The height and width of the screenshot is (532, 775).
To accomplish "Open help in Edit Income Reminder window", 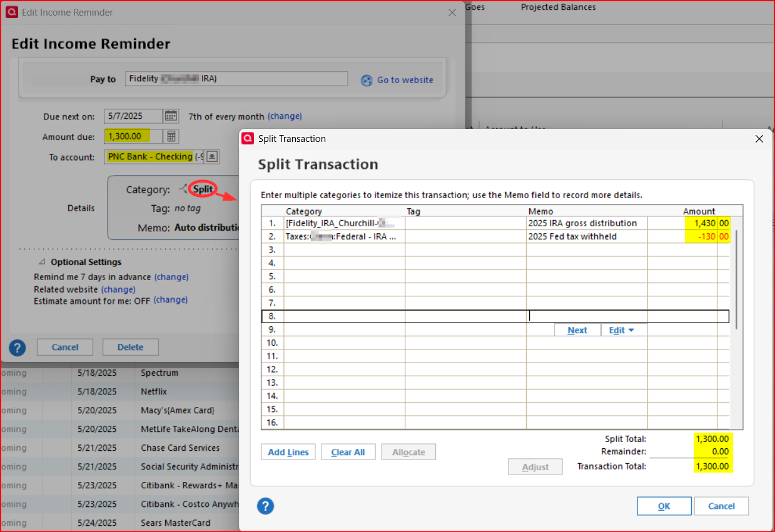I will 18,348.
